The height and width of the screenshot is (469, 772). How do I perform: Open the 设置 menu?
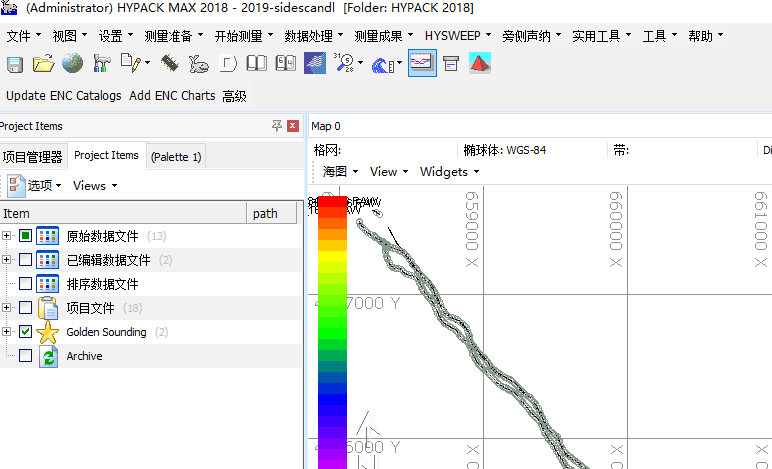click(116, 36)
